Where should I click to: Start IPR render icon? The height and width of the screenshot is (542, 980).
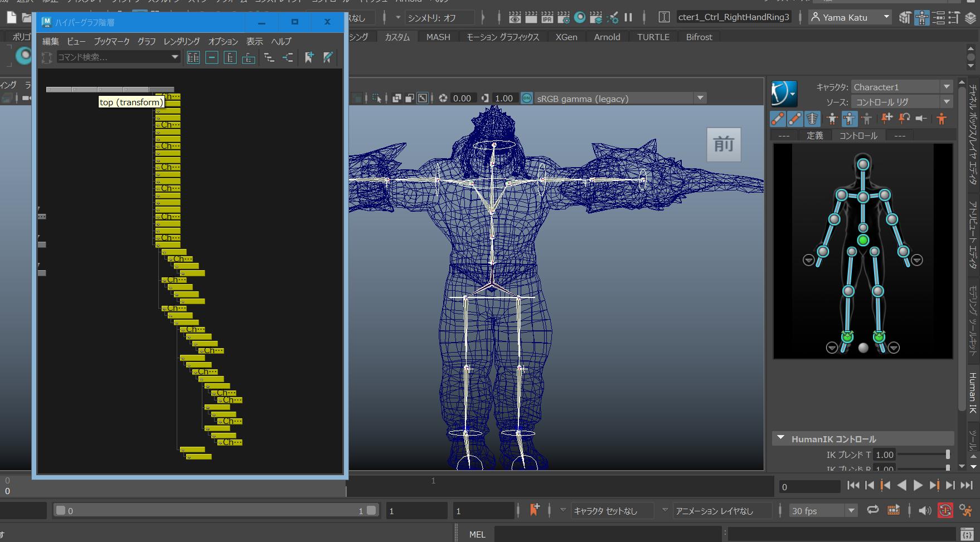pos(547,18)
